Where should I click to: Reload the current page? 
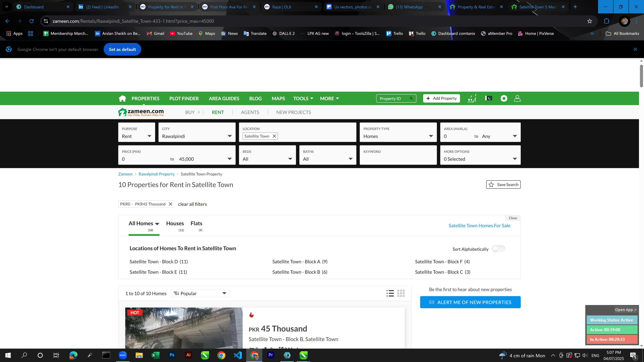tap(32, 21)
